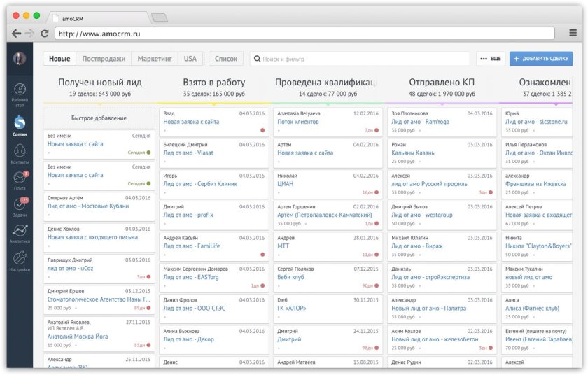Select the USA pipeline tab
588x375 pixels.
click(190, 59)
